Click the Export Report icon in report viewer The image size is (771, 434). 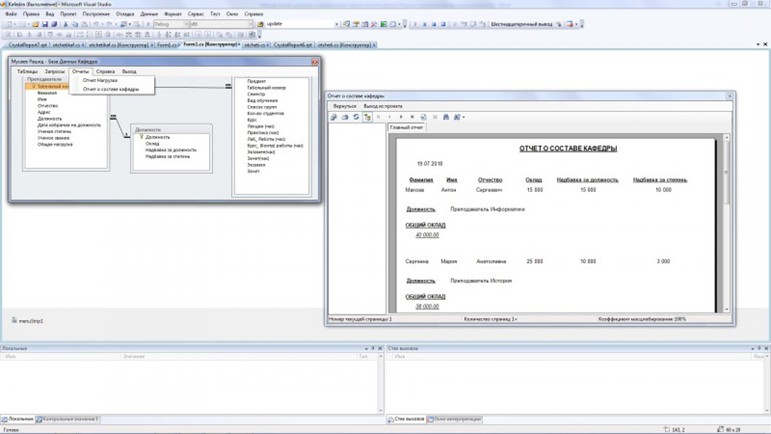[334, 117]
